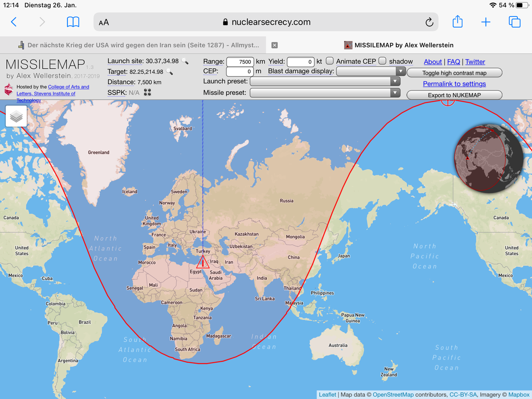Enable the shadow checkbox

click(x=382, y=61)
